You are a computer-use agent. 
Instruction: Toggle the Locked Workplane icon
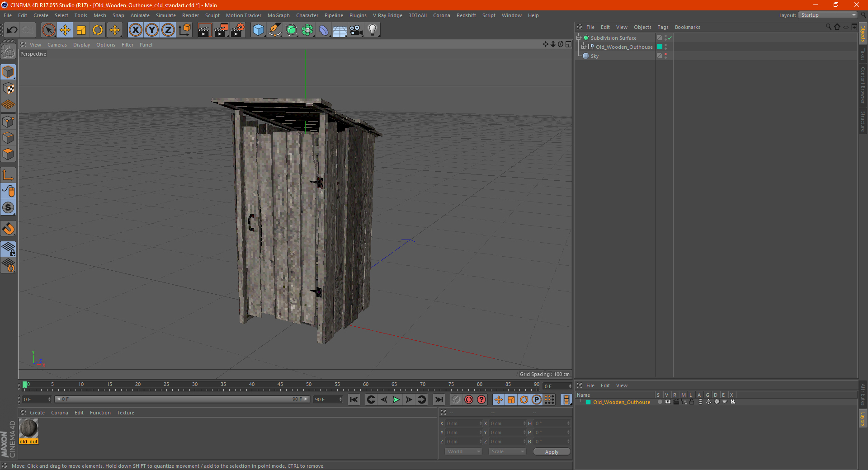pyautogui.click(x=8, y=249)
